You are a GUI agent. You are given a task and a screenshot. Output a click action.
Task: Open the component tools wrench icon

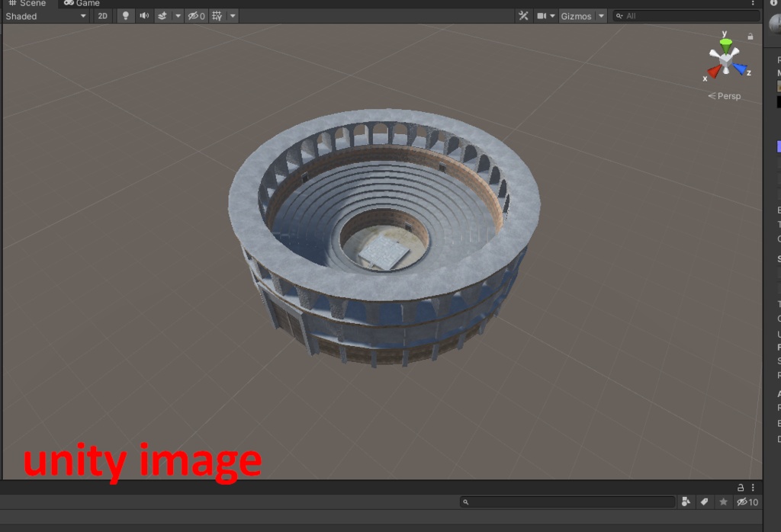pyautogui.click(x=524, y=15)
